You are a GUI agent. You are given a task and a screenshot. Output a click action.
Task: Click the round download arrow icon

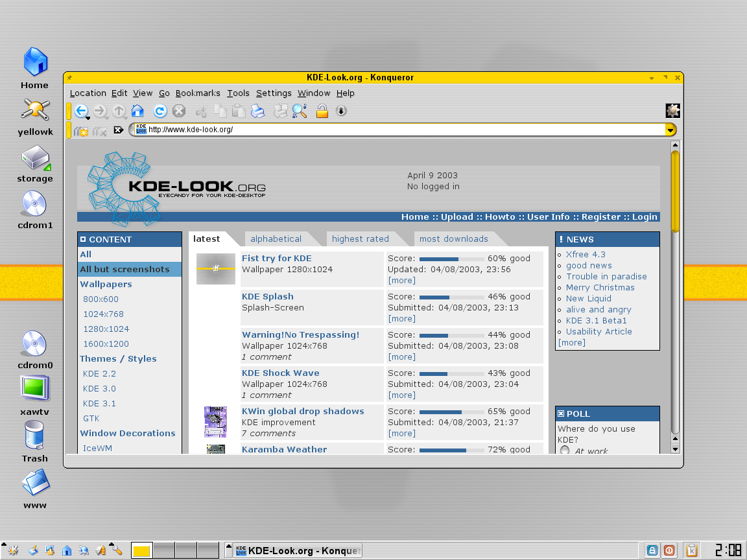pos(341,111)
